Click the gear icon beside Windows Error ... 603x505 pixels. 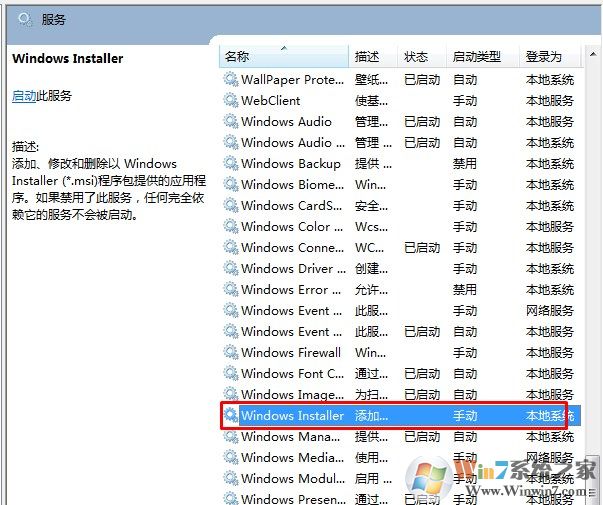coord(231,289)
